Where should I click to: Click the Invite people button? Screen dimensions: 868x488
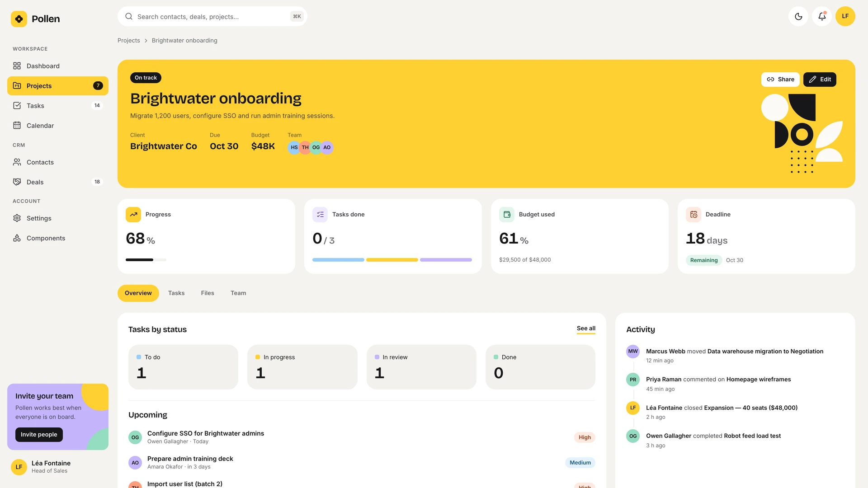(39, 435)
